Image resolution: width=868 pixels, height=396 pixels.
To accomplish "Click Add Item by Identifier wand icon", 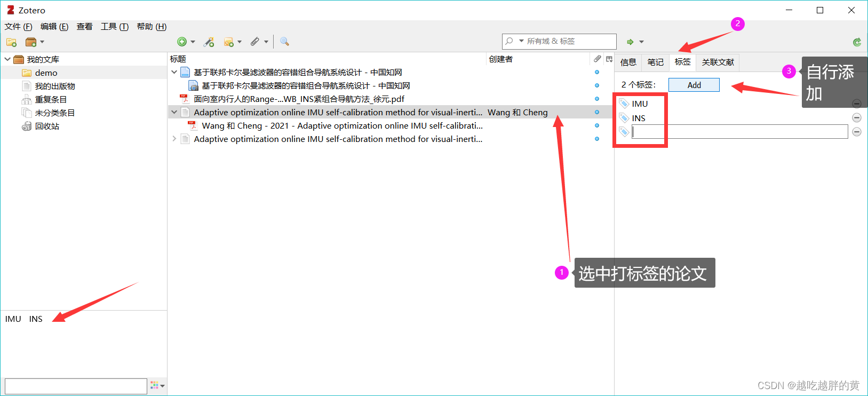I will coord(209,42).
